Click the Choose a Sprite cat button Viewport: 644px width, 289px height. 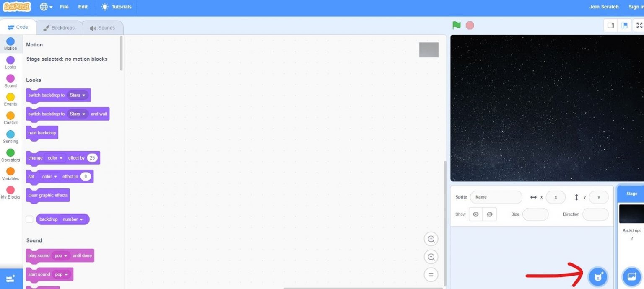[x=597, y=276]
